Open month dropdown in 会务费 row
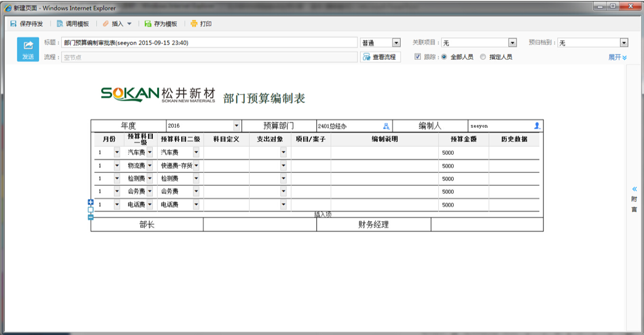The width and height of the screenshot is (644, 335). click(117, 191)
